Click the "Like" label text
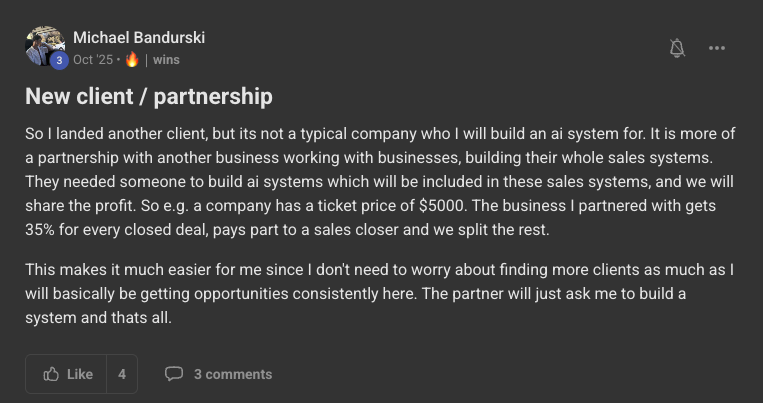 point(80,374)
